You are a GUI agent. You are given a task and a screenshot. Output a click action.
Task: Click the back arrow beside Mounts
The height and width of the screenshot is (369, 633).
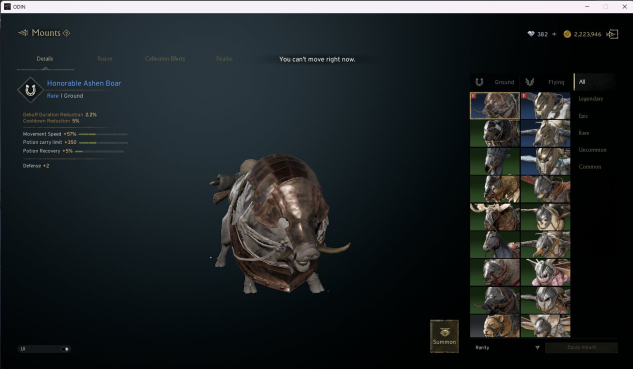tap(23, 33)
